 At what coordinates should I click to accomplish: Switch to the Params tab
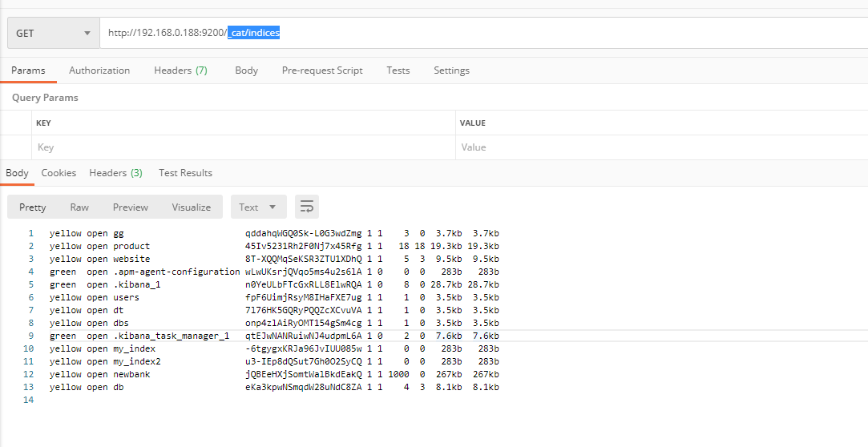coord(28,70)
